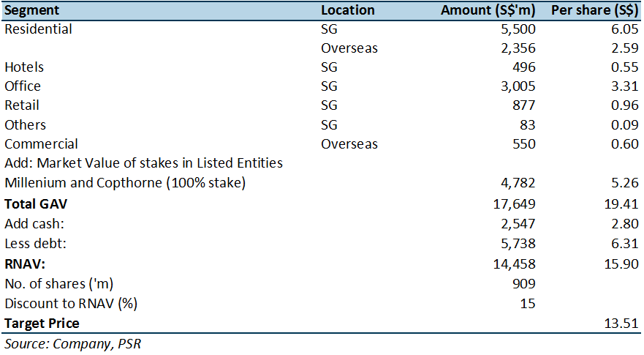Screen dimensions: 644x355
Task: Select the Overseas residential amount 2,356
Action: pyautogui.click(x=518, y=48)
